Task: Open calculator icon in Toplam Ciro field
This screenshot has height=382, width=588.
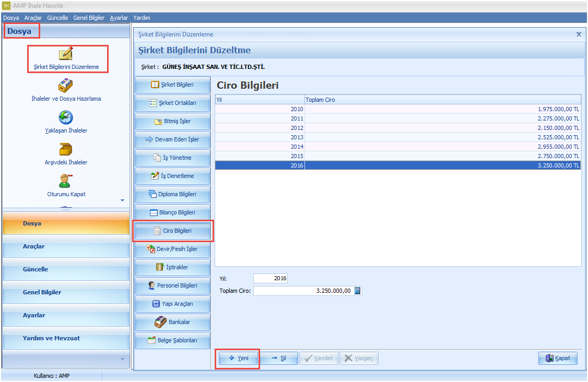Action: [358, 291]
